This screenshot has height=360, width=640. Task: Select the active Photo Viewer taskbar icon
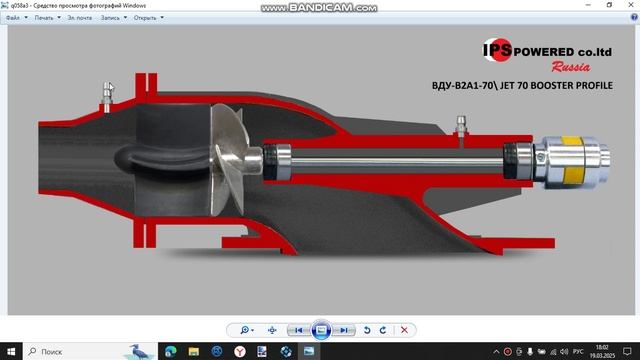pyautogui.click(x=309, y=351)
